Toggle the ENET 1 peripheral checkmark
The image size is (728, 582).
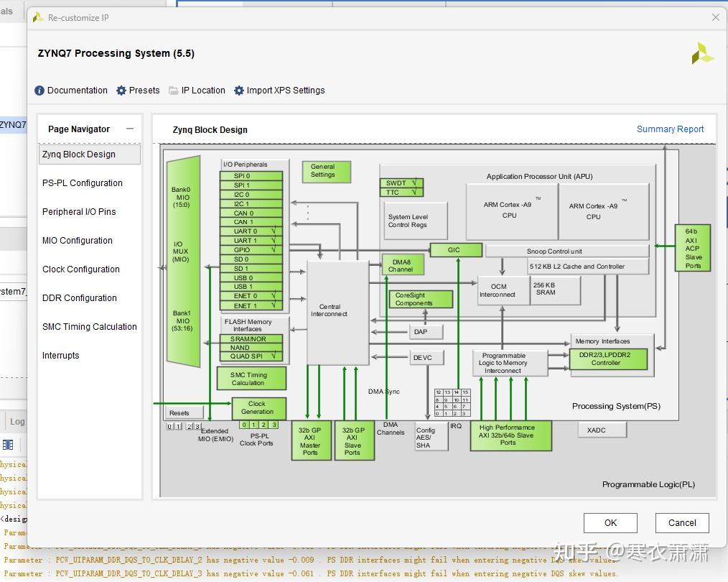(x=273, y=306)
